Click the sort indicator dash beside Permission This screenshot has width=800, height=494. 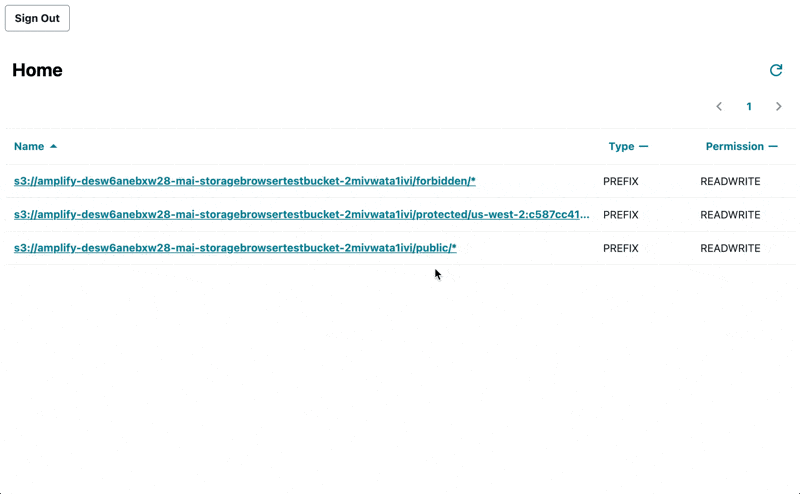(773, 147)
